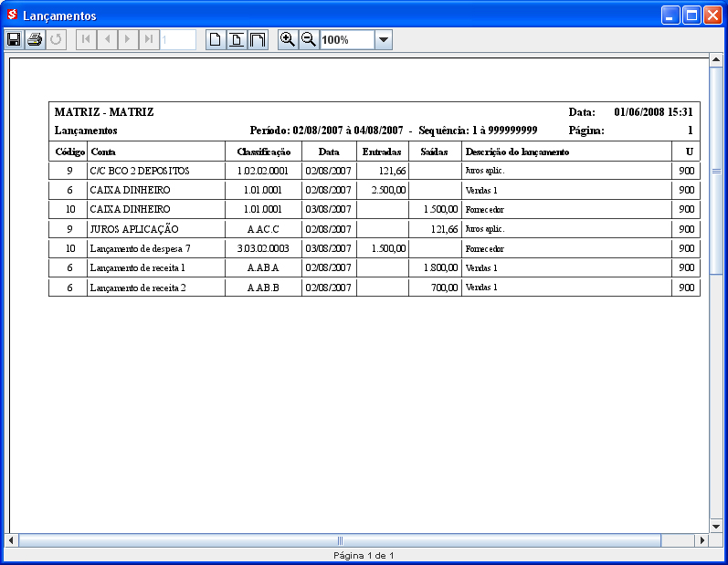Screen dimensions: 728x565
Task: Toggle fit page view
Action: (237, 39)
